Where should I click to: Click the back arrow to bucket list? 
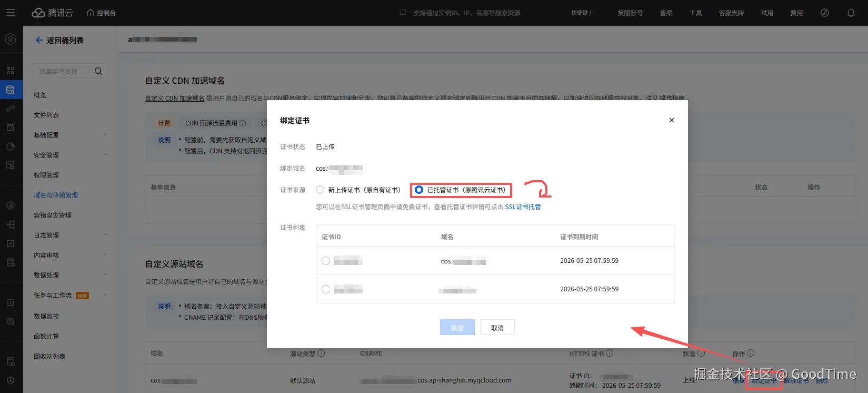click(x=39, y=40)
